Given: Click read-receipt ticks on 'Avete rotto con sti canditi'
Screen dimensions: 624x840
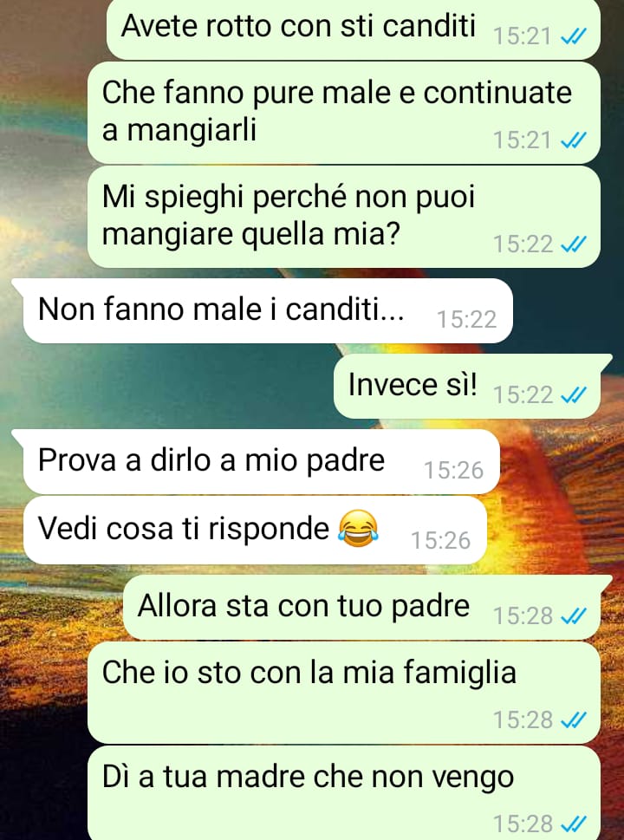Looking at the screenshot, I should click(x=573, y=36).
